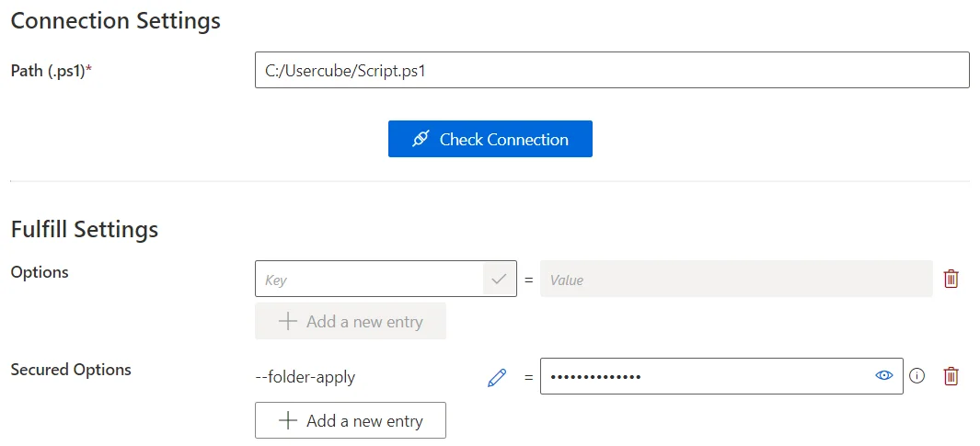980x446 pixels.
Task: Edit the Path (.ps1) input field
Action: point(612,70)
